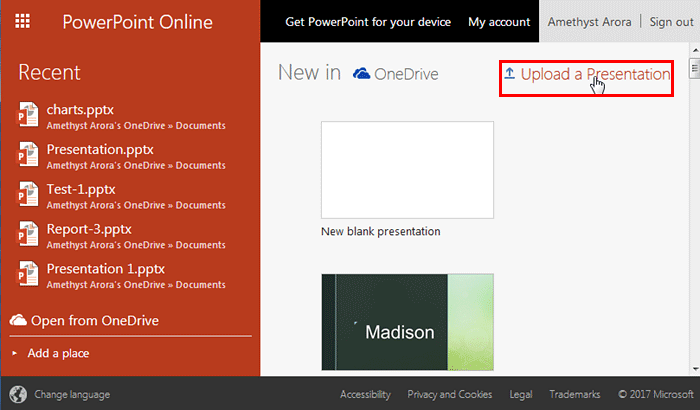This screenshot has height=410, width=700.
Task: Open the Accessibility footer link
Action: point(365,394)
